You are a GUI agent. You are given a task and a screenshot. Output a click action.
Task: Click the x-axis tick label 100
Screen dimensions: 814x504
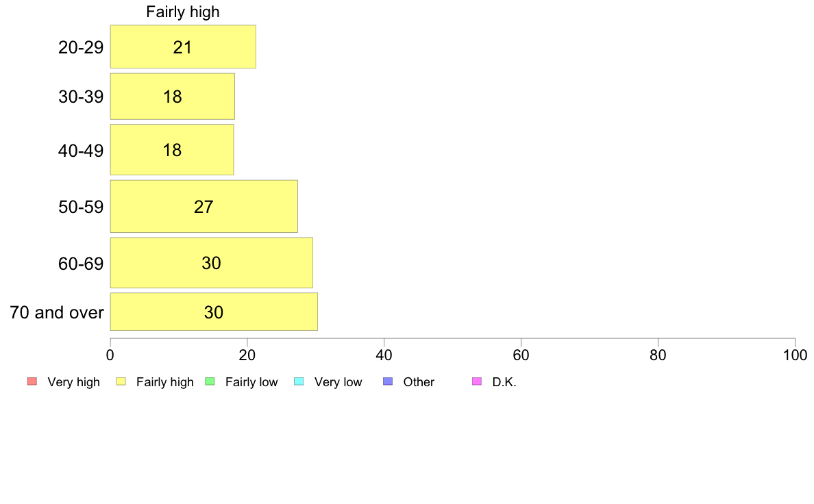(x=795, y=355)
